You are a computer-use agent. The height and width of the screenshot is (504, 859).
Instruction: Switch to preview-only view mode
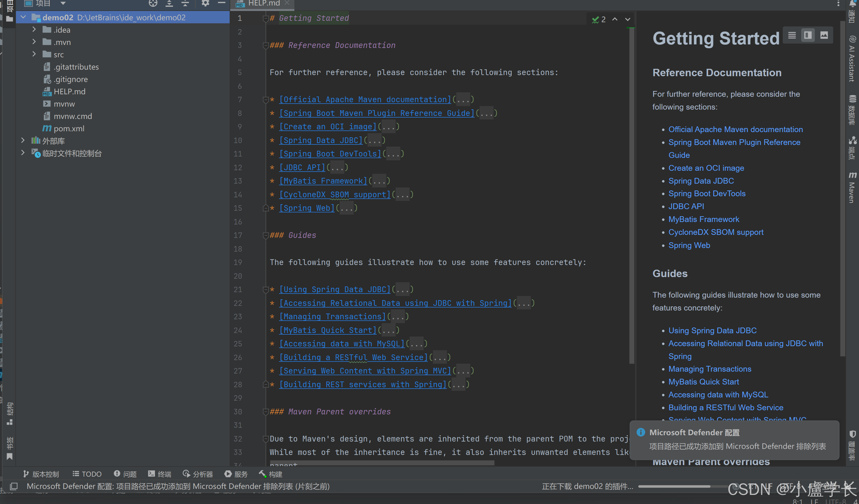(x=824, y=35)
